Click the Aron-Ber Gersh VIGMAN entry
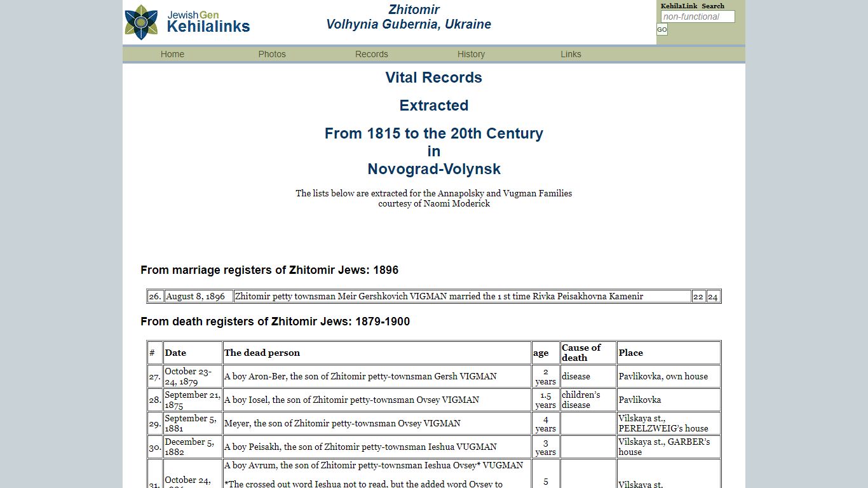This screenshot has height=488, width=868. point(377,376)
